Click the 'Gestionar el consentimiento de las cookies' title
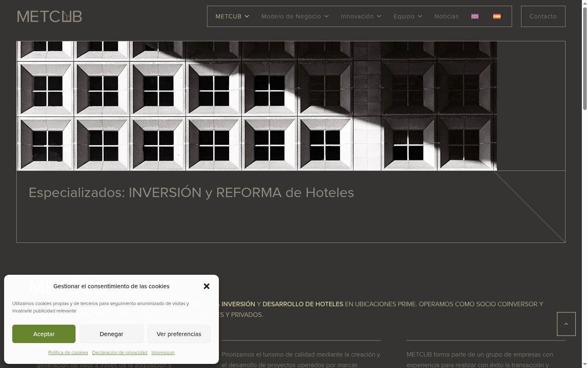This screenshot has width=588, height=368. point(111,286)
